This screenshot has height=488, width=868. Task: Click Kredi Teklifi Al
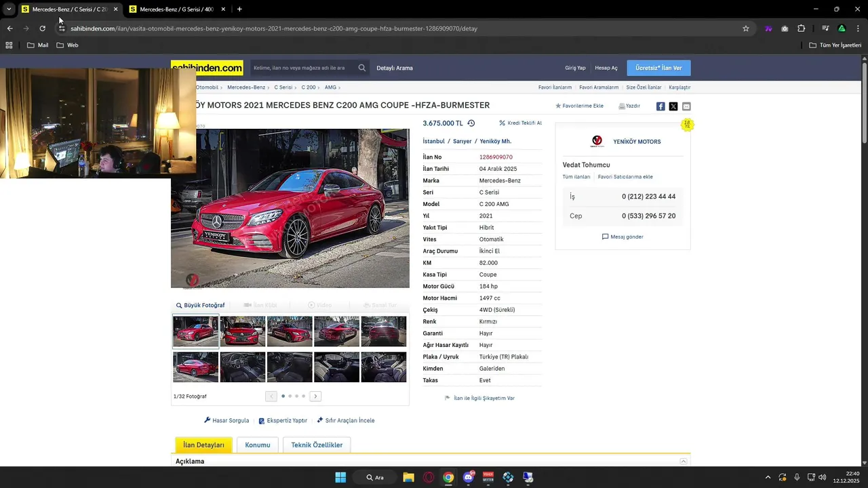click(520, 123)
